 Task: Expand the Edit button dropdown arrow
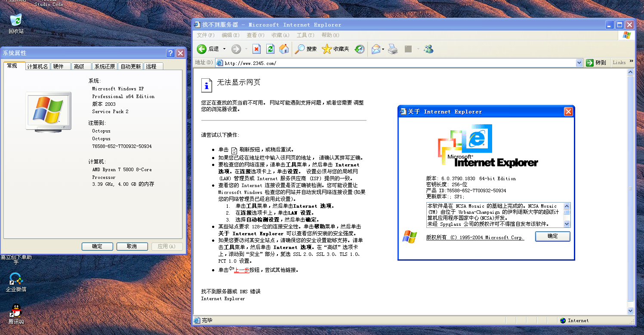[x=418, y=49]
